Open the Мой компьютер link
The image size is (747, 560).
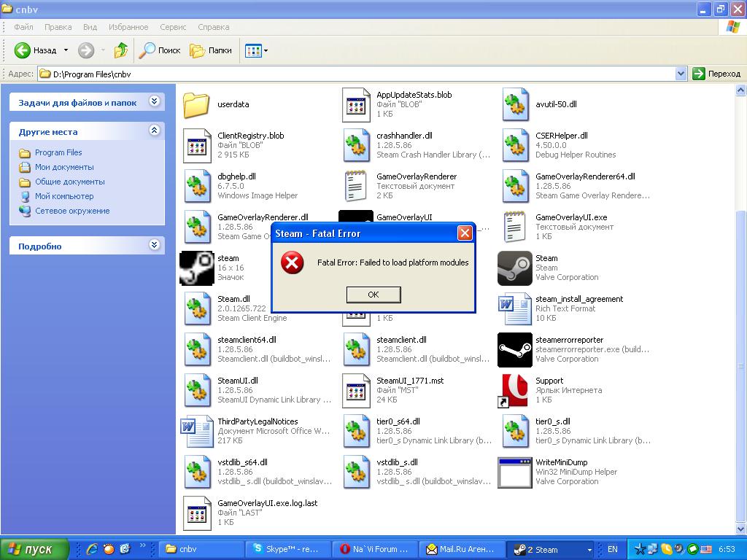click(64, 196)
